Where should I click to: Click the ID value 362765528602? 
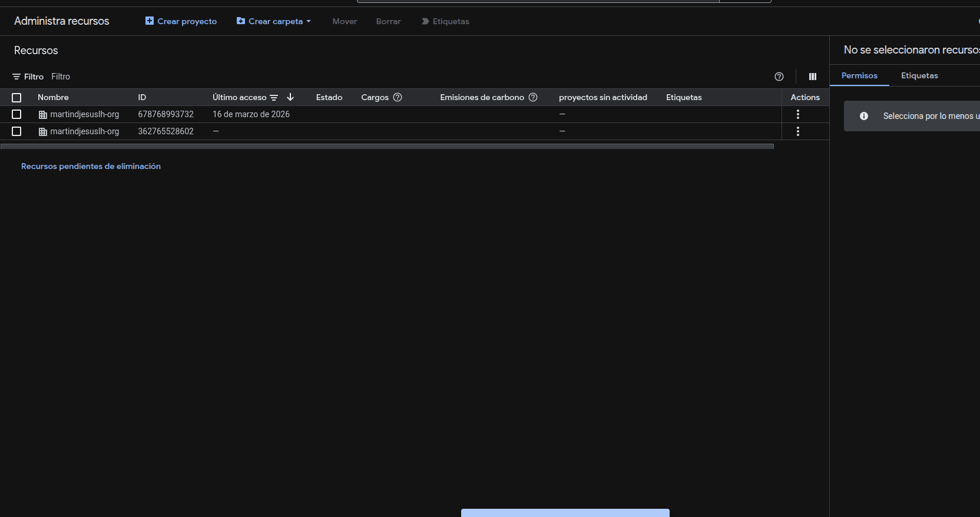click(166, 131)
